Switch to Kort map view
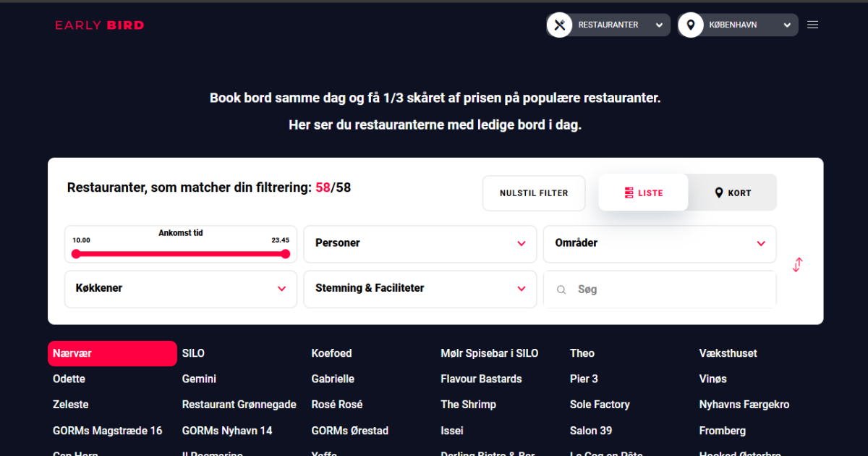The image size is (868, 456). point(733,193)
